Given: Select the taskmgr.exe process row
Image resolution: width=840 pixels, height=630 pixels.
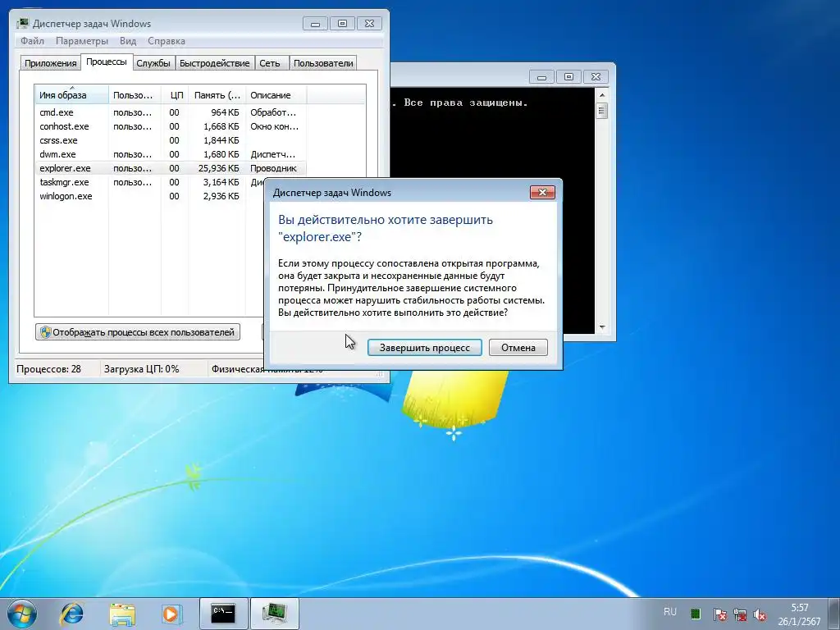Looking at the screenshot, I should click(x=150, y=182).
